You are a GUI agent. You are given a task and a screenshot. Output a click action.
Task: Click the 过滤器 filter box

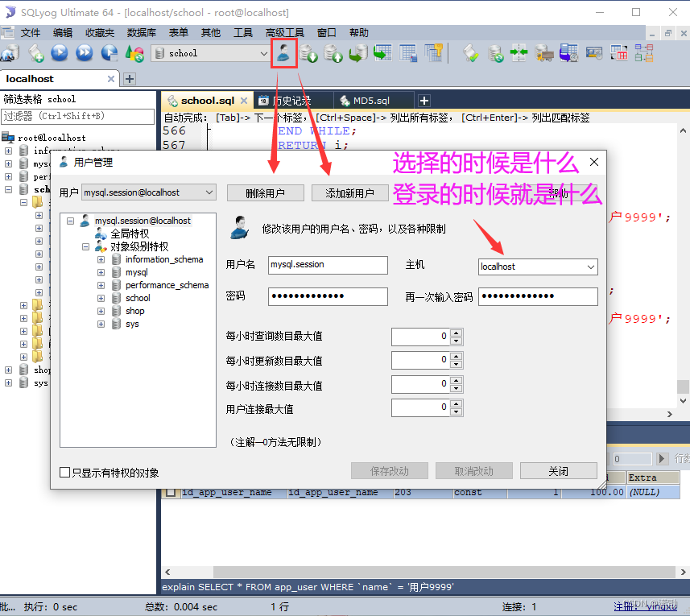[x=77, y=116]
